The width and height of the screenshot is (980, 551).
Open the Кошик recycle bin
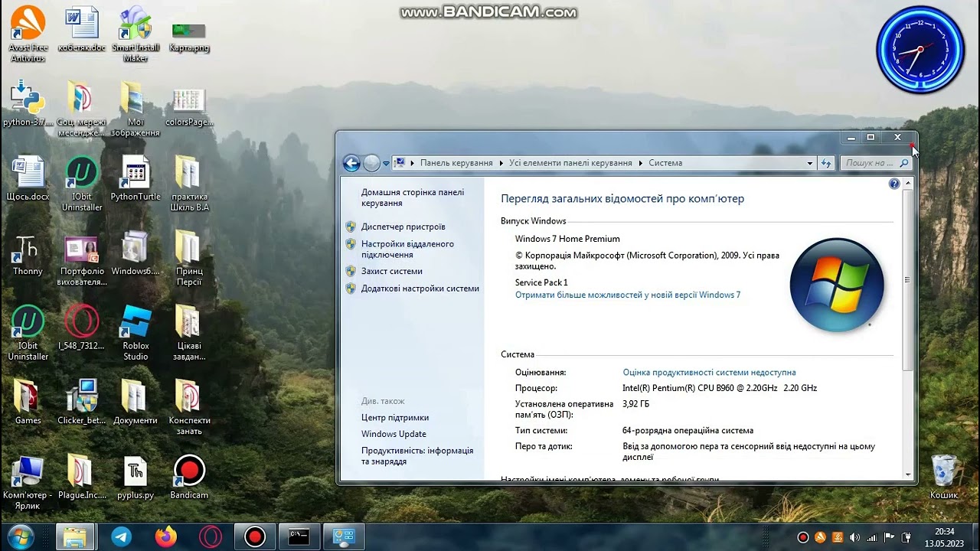[x=944, y=477]
